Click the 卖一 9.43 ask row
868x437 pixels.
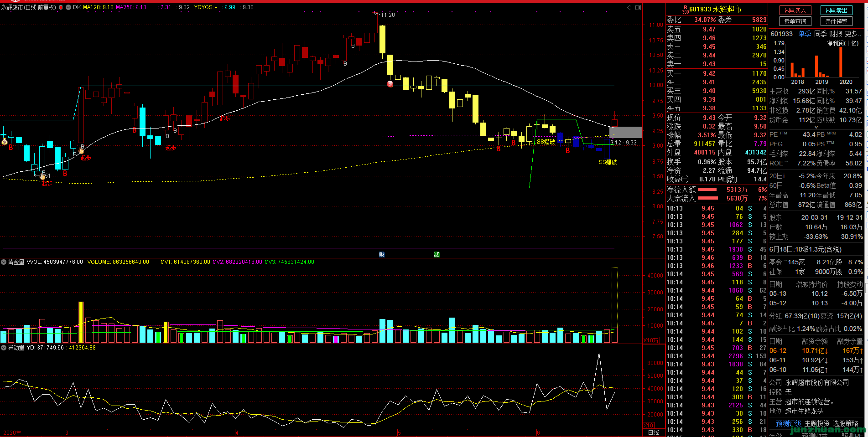(716, 64)
